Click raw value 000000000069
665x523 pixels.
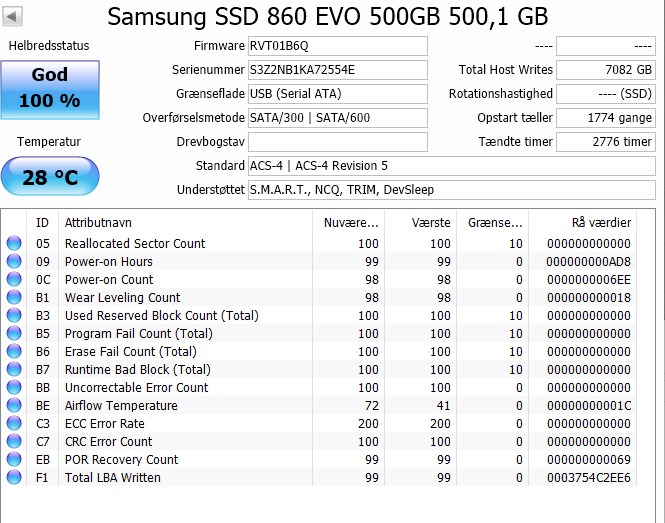pyautogui.click(x=589, y=460)
